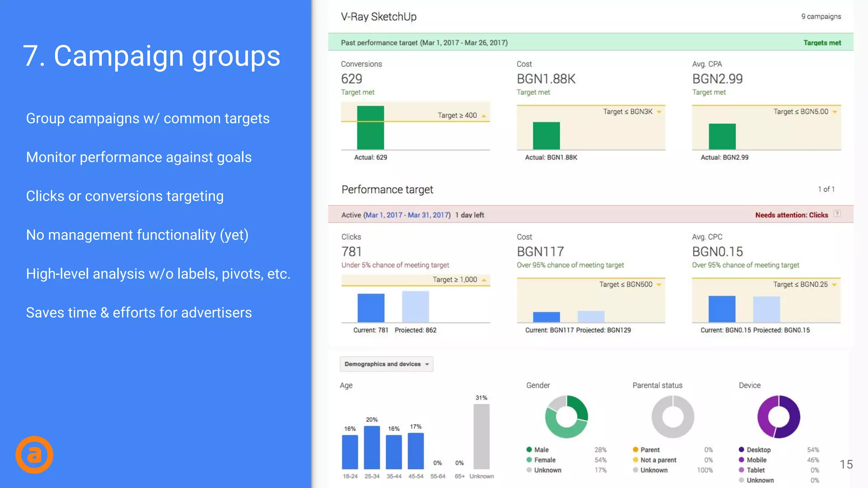
Task: Click the green Conversions actual 629 bar
Action: tap(370, 128)
